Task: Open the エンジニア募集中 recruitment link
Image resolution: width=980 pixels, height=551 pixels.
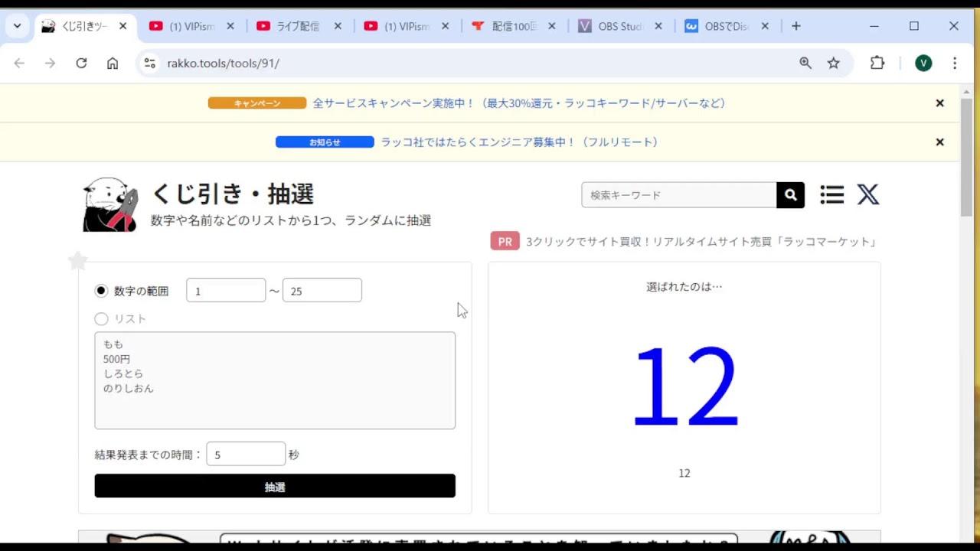Action: [518, 142]
